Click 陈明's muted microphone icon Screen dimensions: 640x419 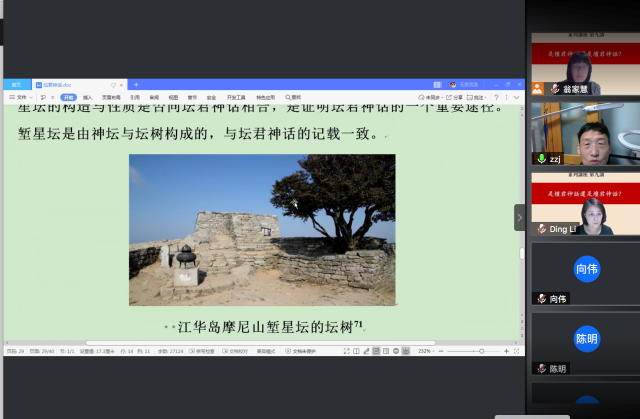pos(542,369)
